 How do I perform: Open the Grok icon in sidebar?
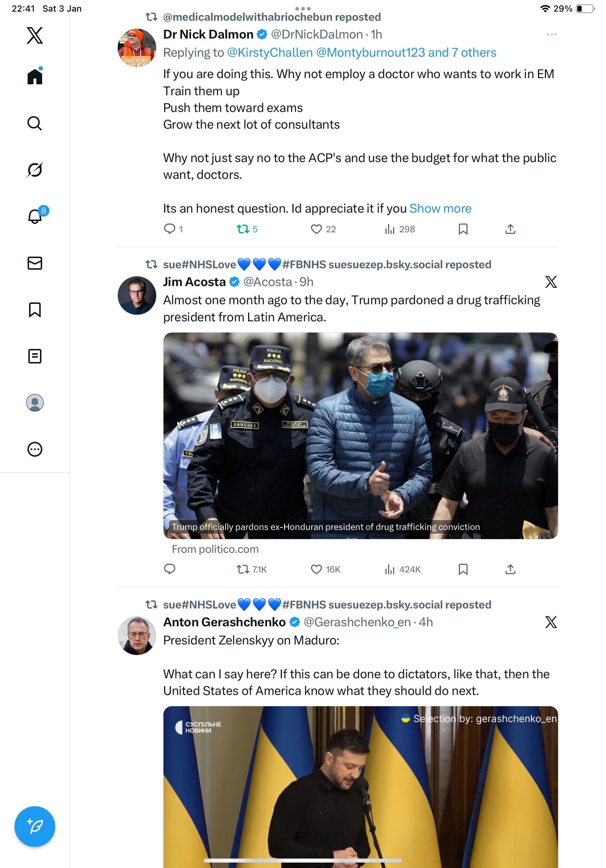[x=35, y=170]
